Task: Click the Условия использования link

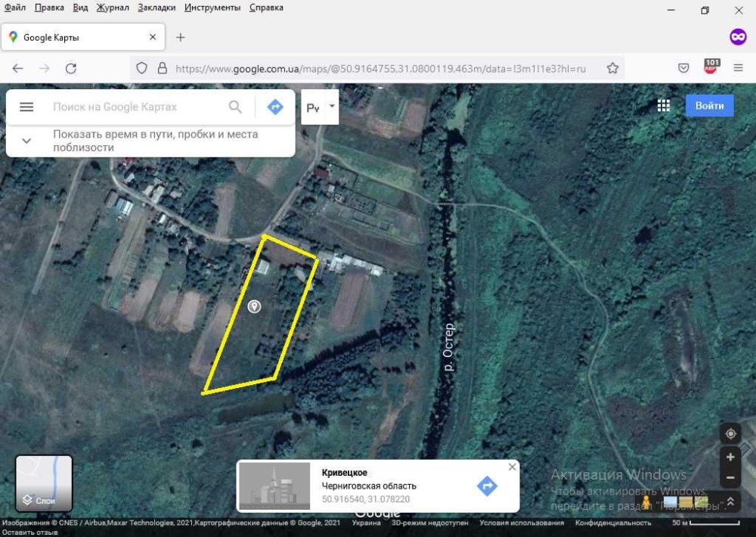Action: click(x=521, y=523)
